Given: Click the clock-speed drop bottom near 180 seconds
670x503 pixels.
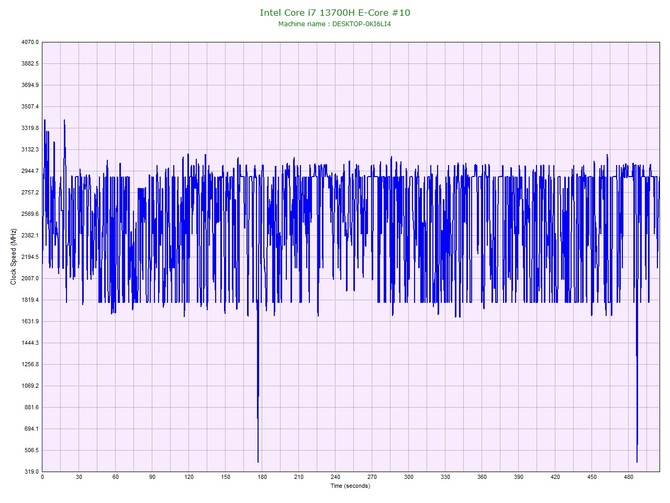Looking at the screenshot, I should click(x=258, y=461).
